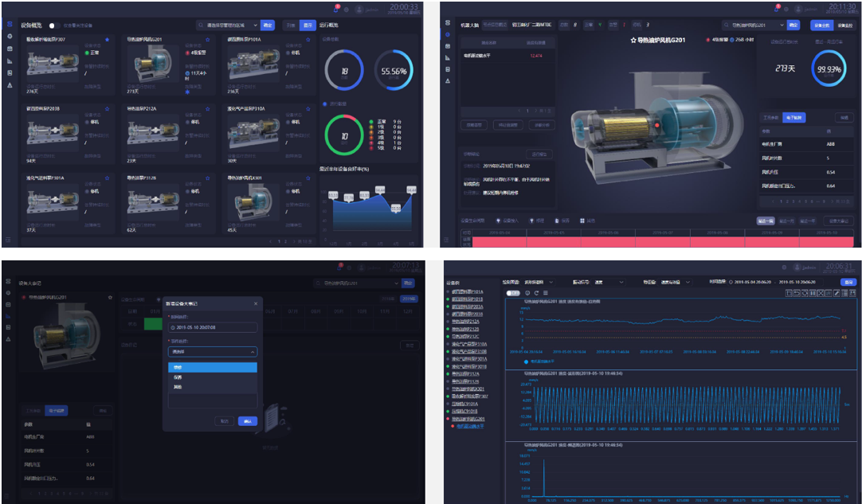The image size is (862, 504).
Task: Open the area search dropdown in the top-left dashboard
Action: coord(228,25)
